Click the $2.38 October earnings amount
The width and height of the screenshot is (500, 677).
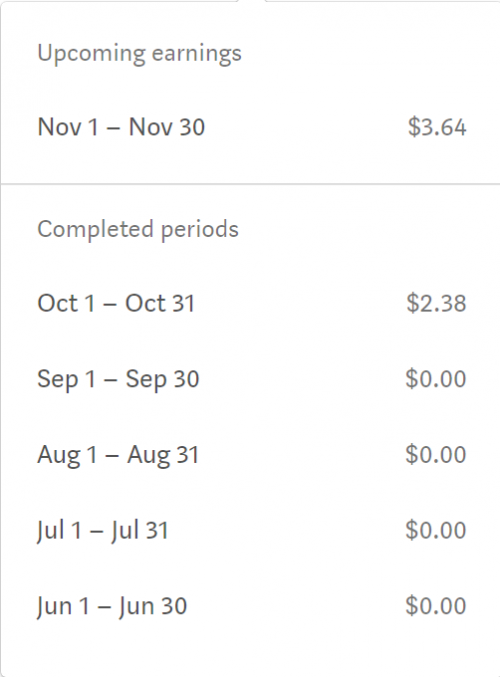pos(436,303)
